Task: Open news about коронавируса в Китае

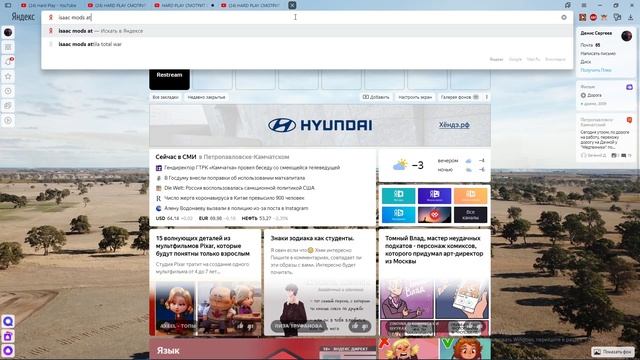Action: point(234,198)
